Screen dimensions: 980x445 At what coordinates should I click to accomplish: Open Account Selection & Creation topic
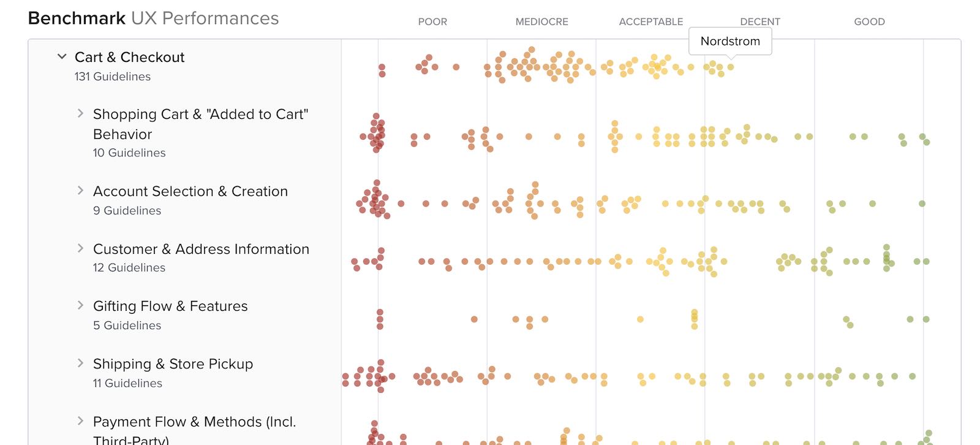pos(190,191)
